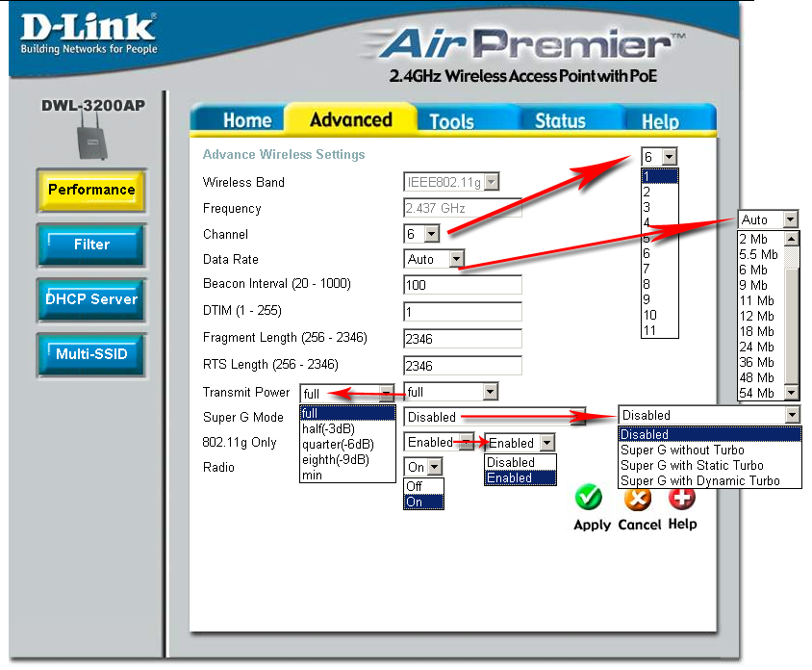Open the Status tab
812x670 pixels.
pyautogui.click(x=560, y=120)
